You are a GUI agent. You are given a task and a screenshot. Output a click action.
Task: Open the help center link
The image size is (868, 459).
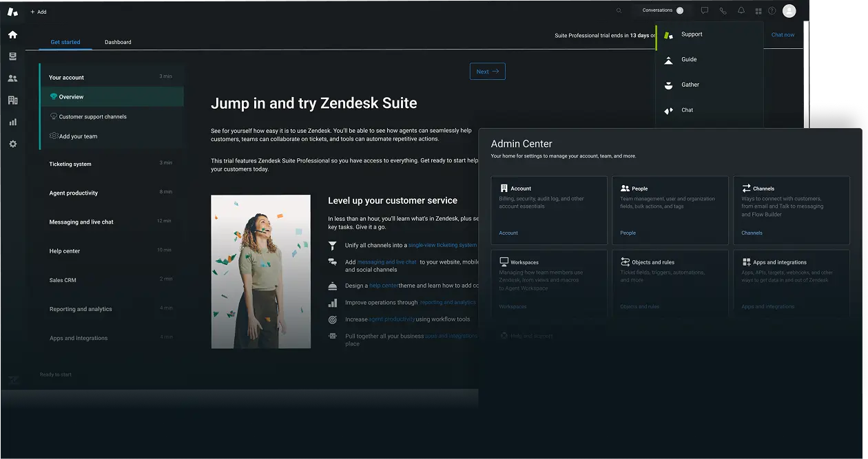pos(384,286)
